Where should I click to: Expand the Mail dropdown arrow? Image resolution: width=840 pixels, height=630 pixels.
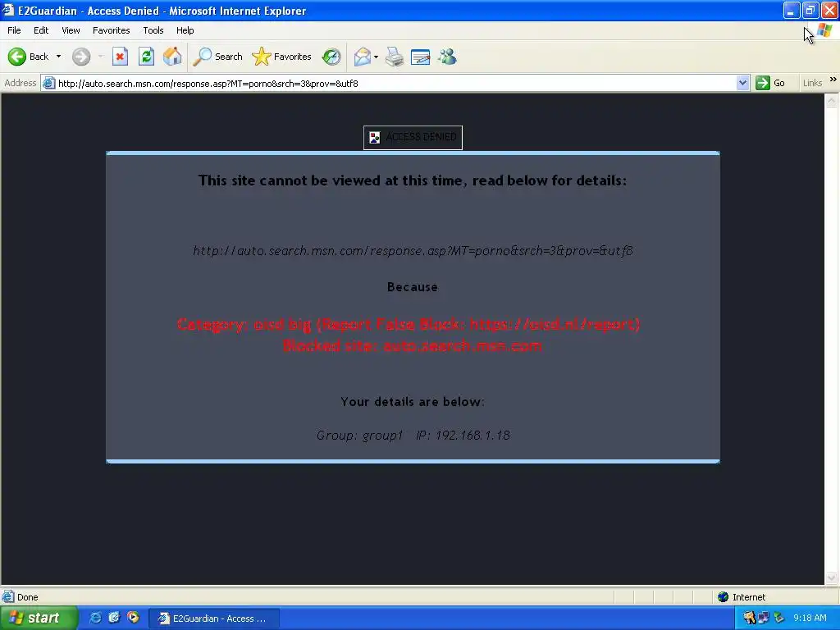pos(376,57)
